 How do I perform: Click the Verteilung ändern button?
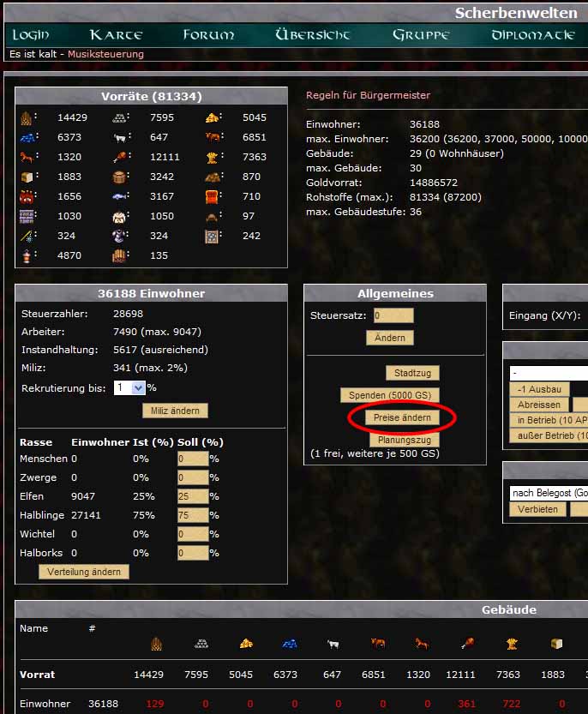tap(84, 572)
